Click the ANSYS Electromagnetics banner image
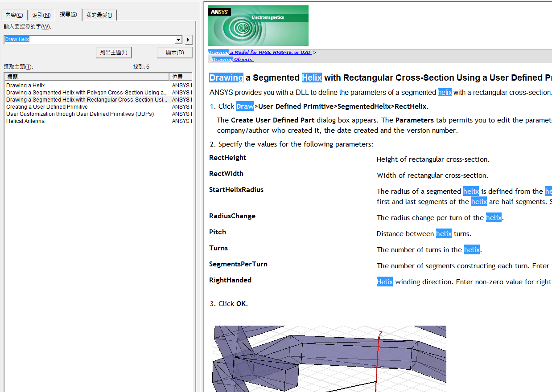Screen dimensions: 552x392 tap(258, 25)
